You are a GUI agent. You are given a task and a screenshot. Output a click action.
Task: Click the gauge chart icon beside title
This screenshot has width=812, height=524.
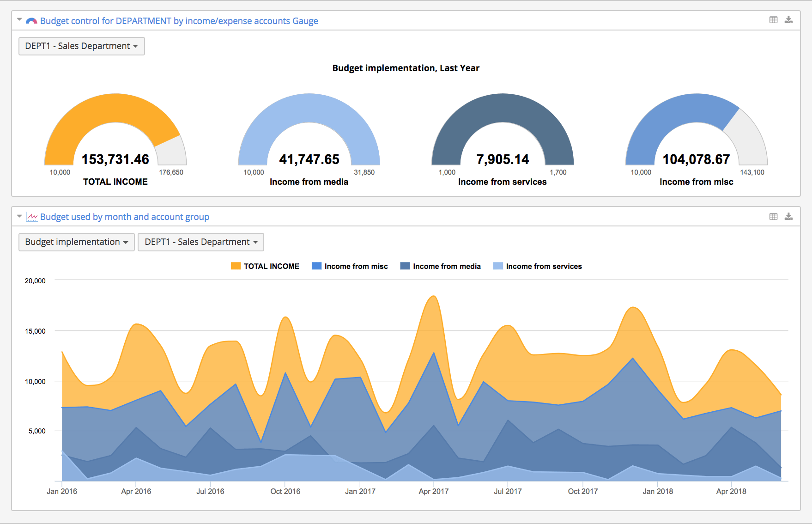31,21
